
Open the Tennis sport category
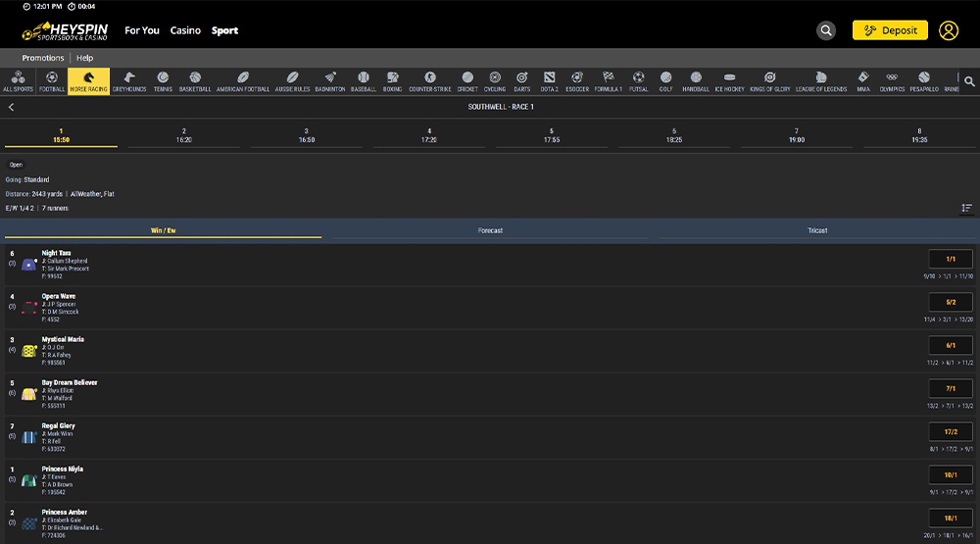tap(163, 81)
